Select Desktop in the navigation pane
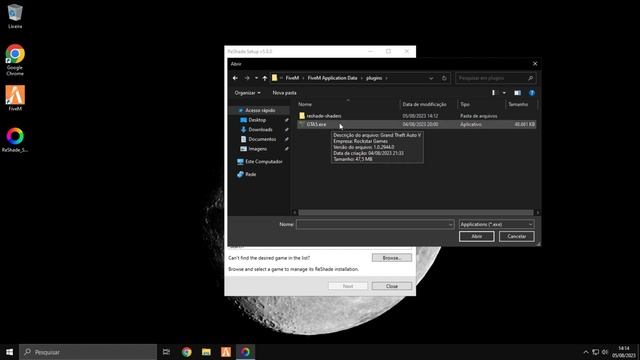Viewport: 640px width, 360px height. click(x=257, y=120)
